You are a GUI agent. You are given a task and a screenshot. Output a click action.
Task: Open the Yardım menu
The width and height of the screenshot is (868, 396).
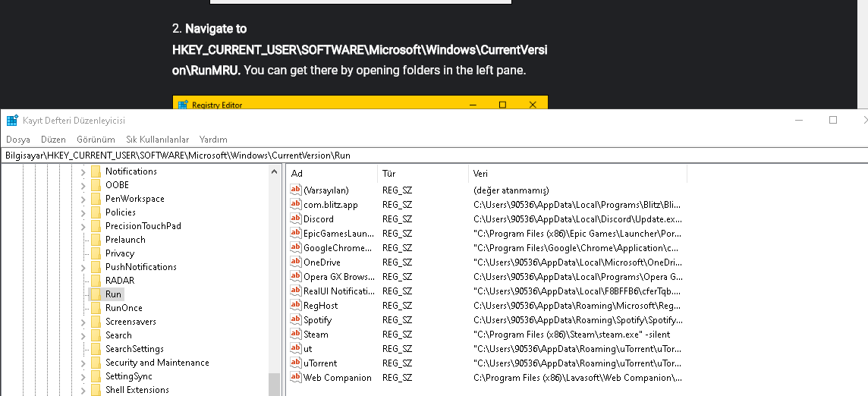(x=213, y=140)
